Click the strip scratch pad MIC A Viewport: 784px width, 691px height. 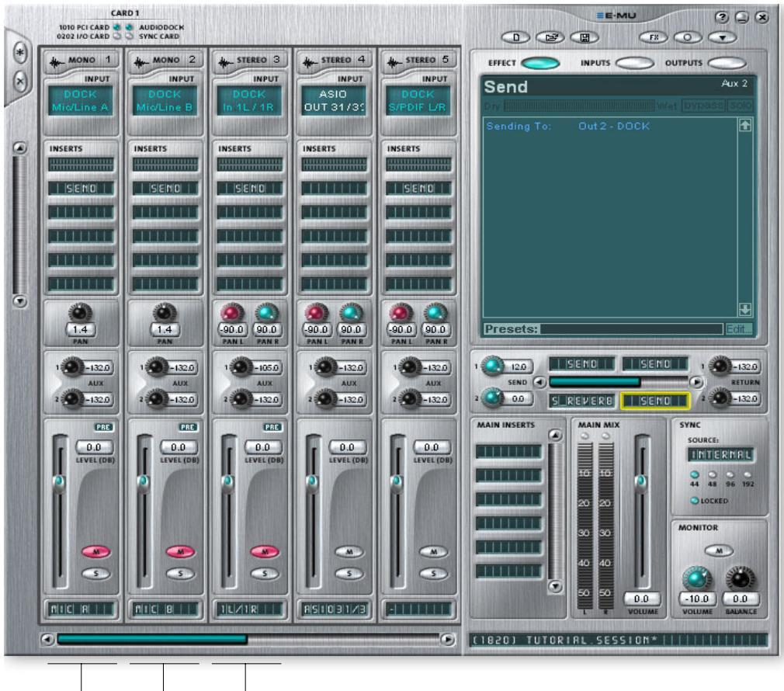pos(81,609)
